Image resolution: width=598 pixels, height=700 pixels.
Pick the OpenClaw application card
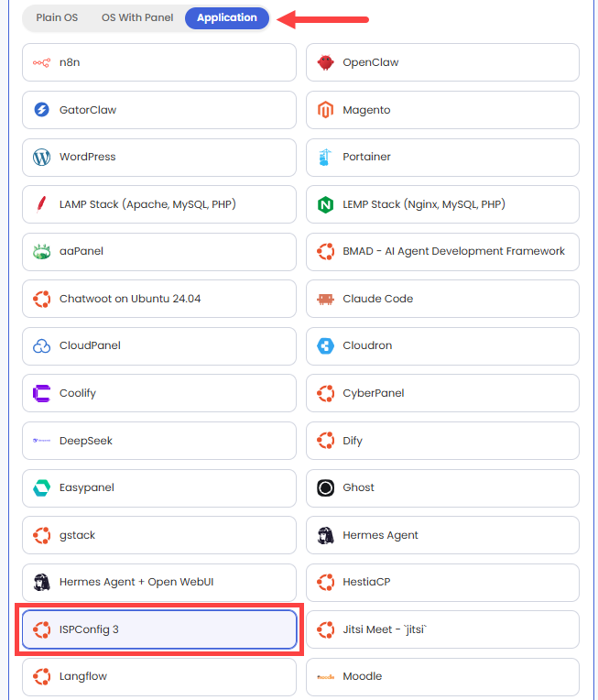pos(442,62)
